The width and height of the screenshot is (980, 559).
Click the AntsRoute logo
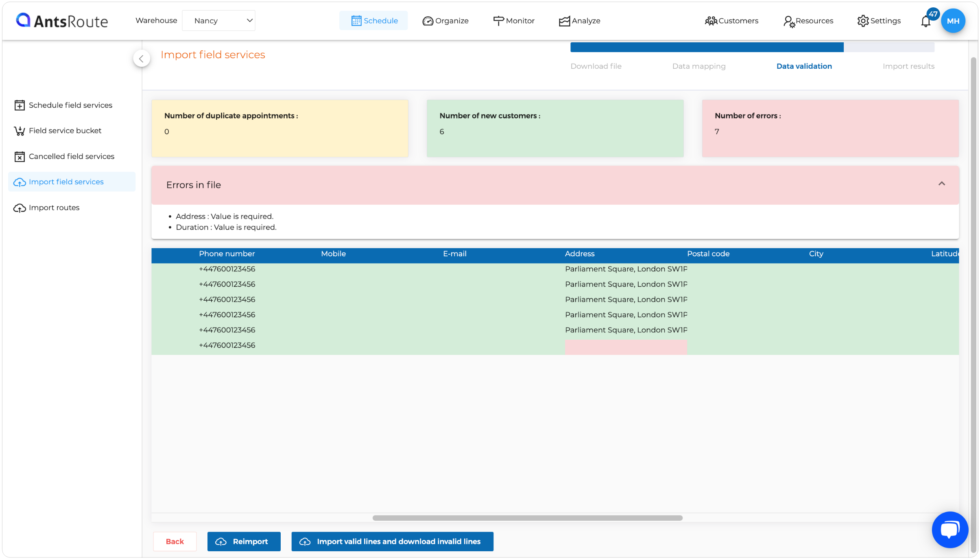point(62,20)
